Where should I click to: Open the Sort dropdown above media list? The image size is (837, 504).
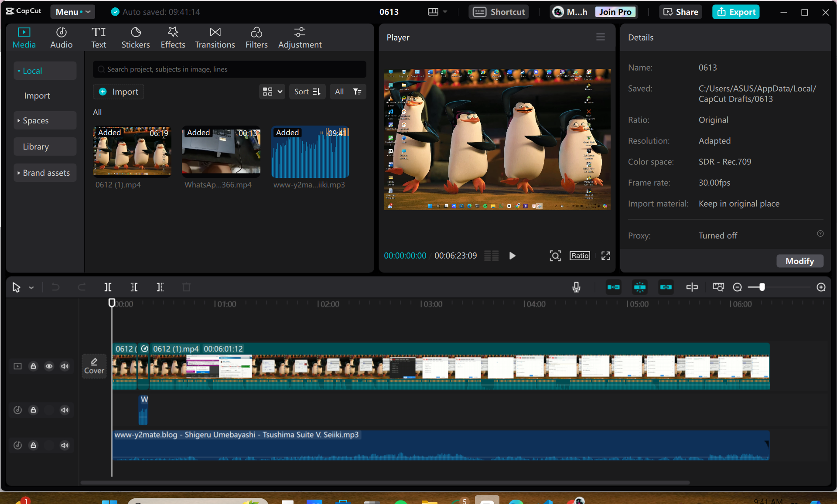(307, 92)
